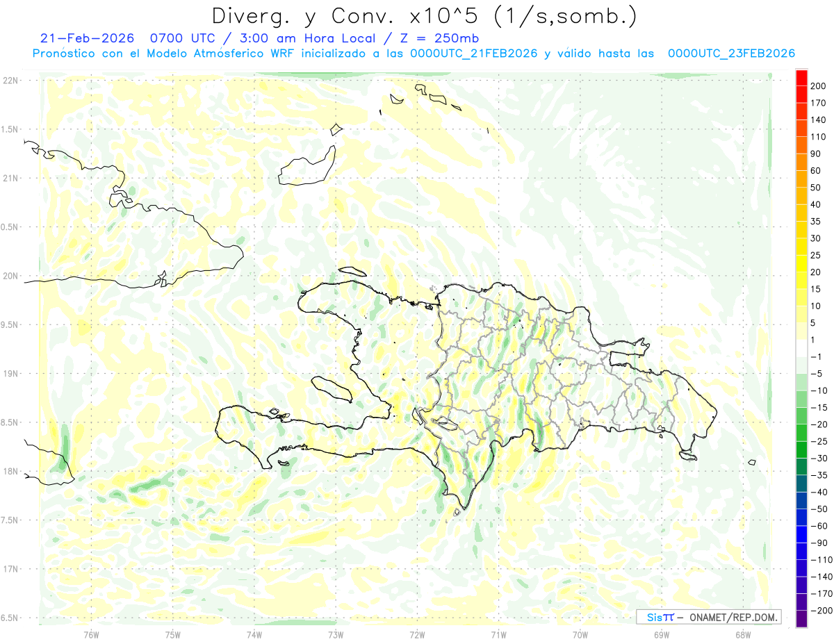Click the 72W longitude axis label
The width and height of the screenshot is (834, 644).
click(x=417, y=634)
